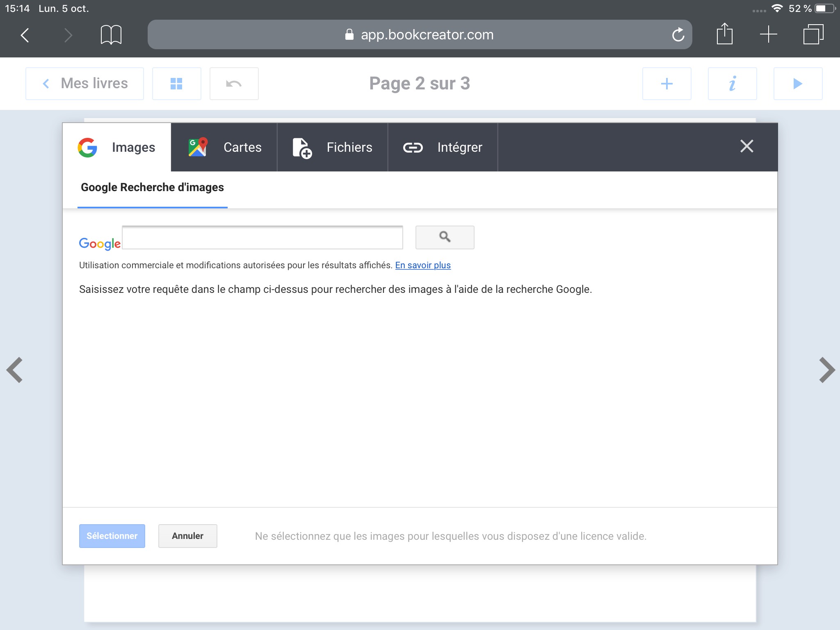
Task: Add an item with the plus toolbar button
Action: (x=667, y=84)
